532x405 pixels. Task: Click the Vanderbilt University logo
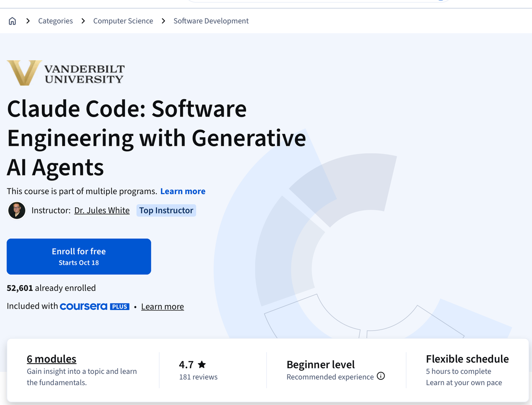(x=66, y=73)
